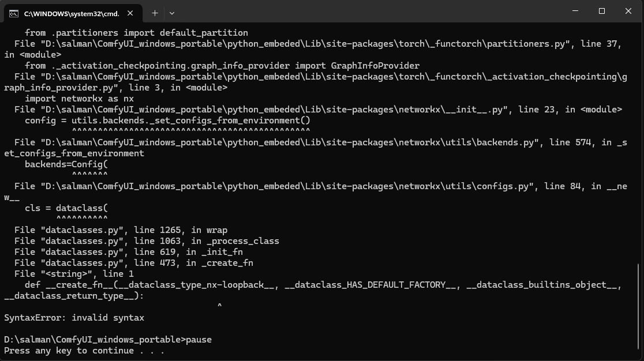The width and height of the screenshot is (644, 361).
Task: Click the "cls = dataclass(" code line
Action: tap(66, 208)
